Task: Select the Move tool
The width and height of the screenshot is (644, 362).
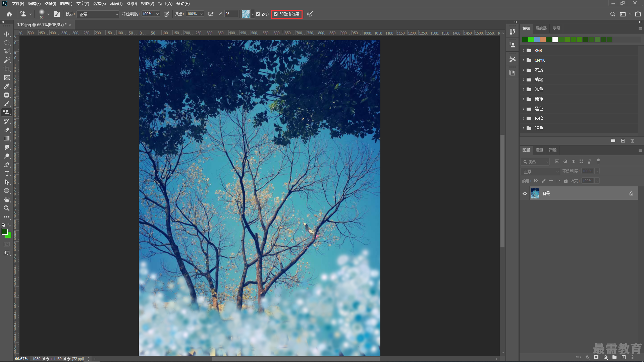Action: coord(7,34)
